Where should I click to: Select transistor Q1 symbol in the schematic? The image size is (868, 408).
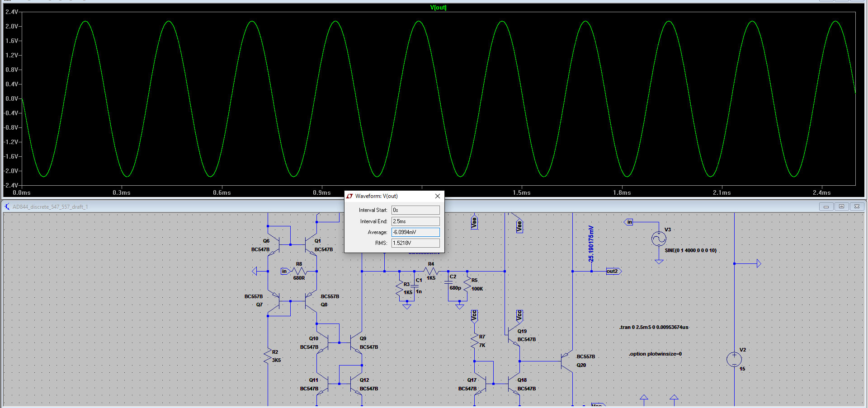[x=311, y=245]
